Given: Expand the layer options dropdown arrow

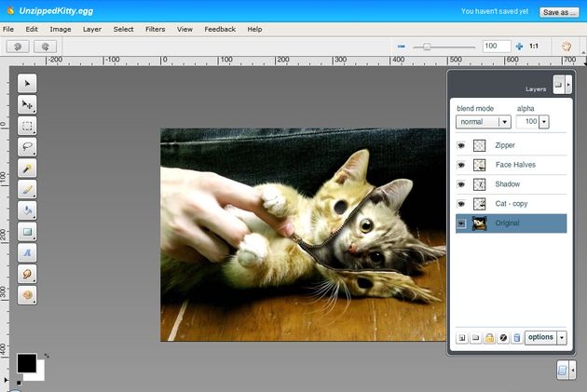Looking at the screenshot, I should pyautogui.click(x=562, y=338).
